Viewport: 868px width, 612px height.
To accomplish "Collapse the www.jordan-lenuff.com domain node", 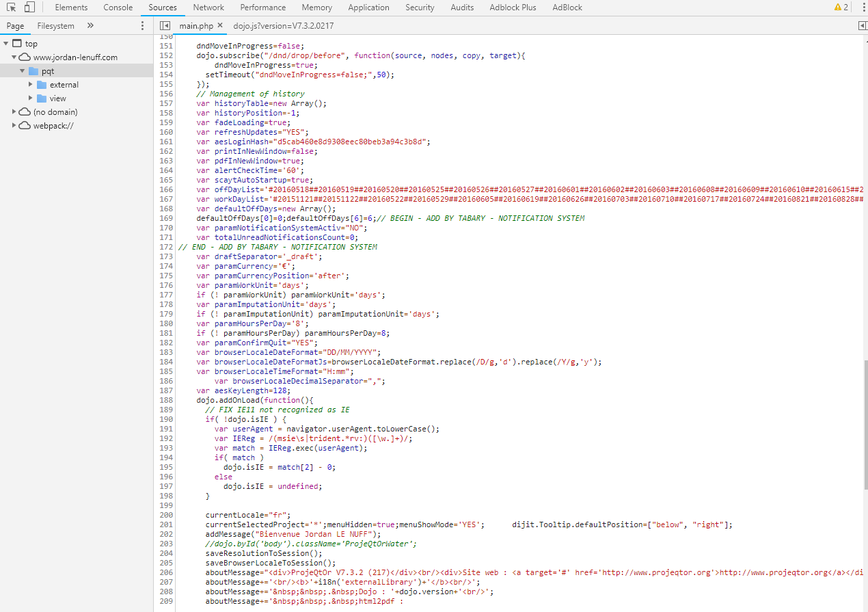I will (x=14, y=57).
